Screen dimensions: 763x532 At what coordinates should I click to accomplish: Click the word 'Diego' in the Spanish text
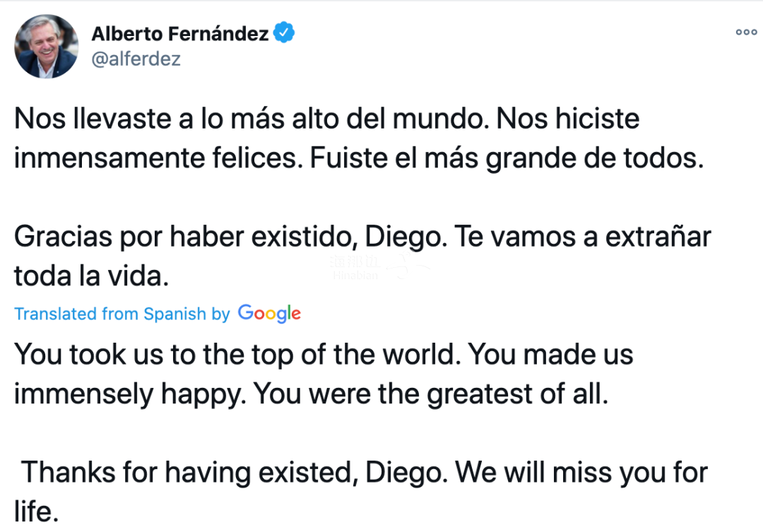[404, 237]
